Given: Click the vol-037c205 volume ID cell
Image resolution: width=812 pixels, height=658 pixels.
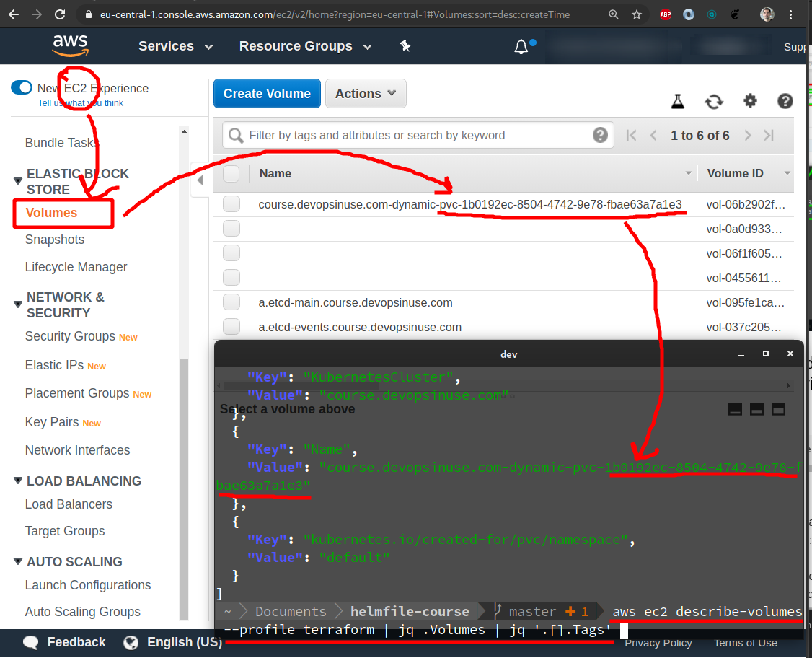Looking at the screenshot, I should tap(744, 328).
